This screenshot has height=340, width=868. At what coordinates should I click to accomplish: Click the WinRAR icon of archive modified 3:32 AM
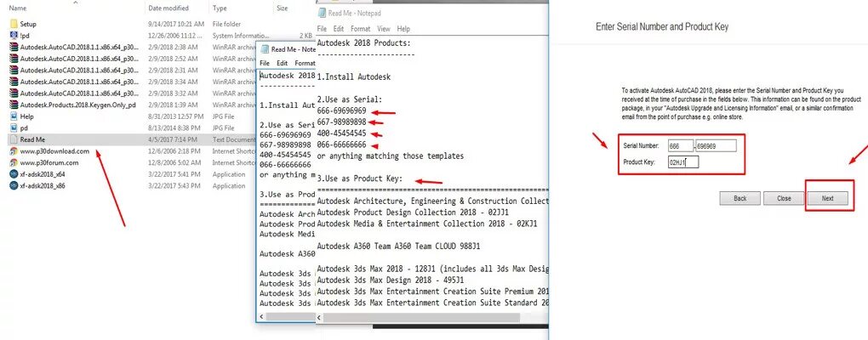click(x=14, y=93)
